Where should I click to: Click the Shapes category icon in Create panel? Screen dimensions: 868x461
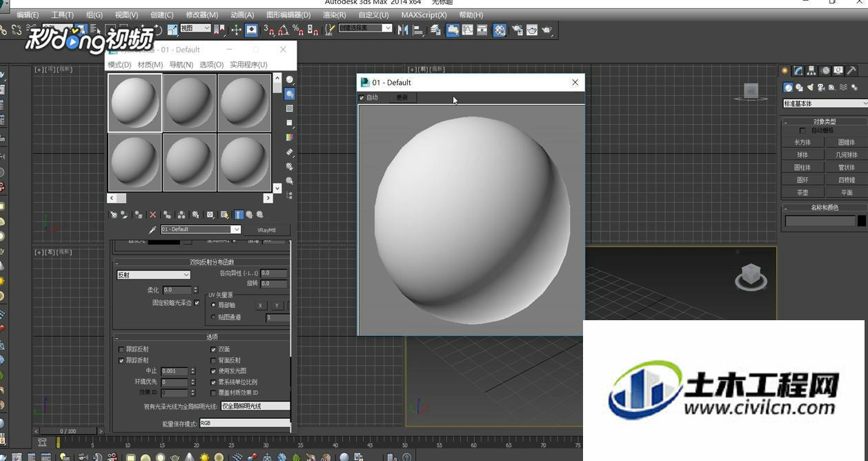pyautogui.click(x=799, y=88)
